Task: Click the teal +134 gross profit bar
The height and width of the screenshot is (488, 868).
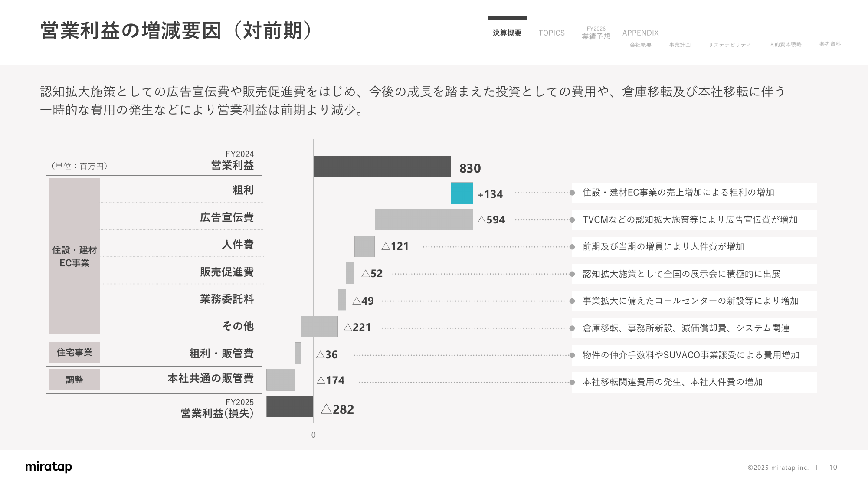Action: (461, 193)
